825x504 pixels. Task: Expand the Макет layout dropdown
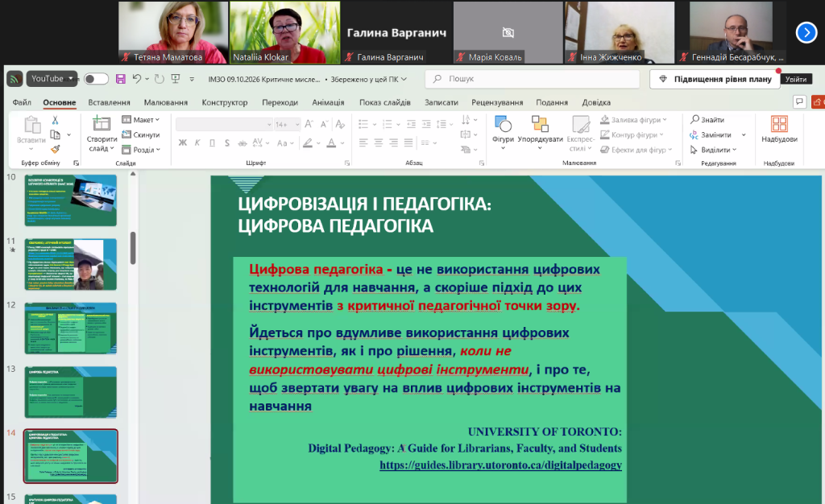pyautogui.click(x=140, y=120)
